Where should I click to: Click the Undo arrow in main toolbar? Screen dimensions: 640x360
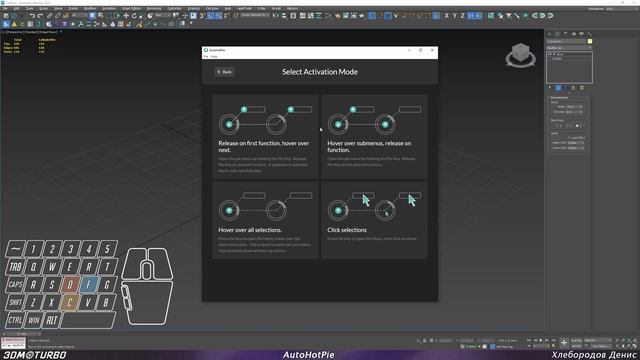pyautogui.click(x=32, y=16)
